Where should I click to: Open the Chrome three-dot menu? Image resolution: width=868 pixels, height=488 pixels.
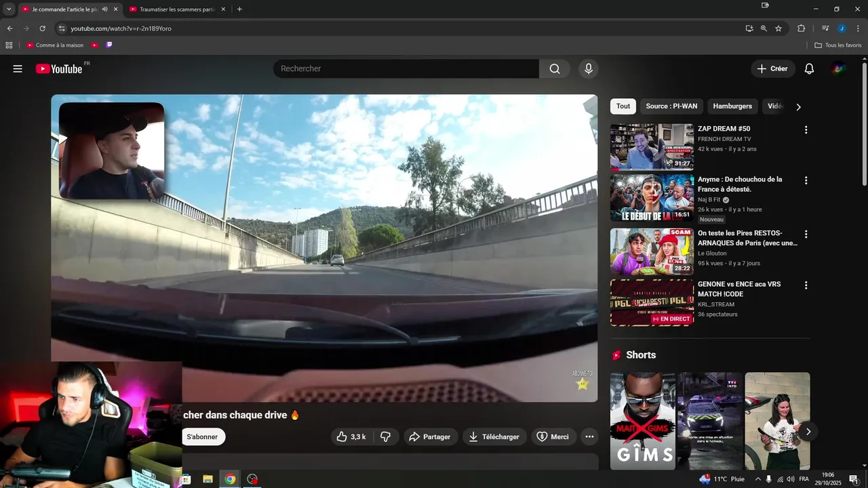[x=858, y=28]
